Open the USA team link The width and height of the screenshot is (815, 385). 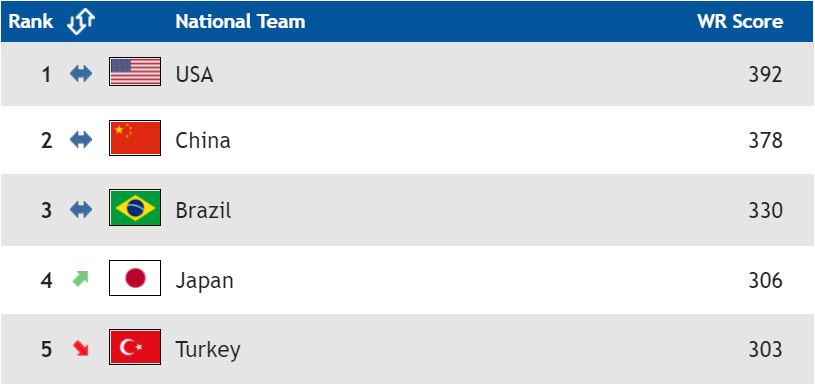(x=194, y=75)
